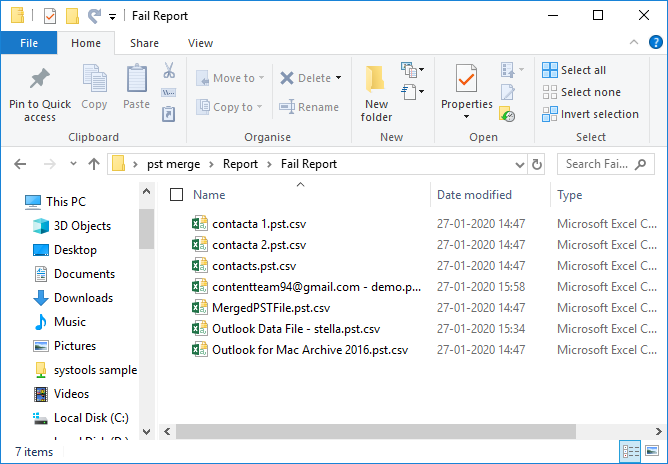Open the Delete dropdown arrow
The height and width of the screenshot is (464, 668).
coord(338,78)
